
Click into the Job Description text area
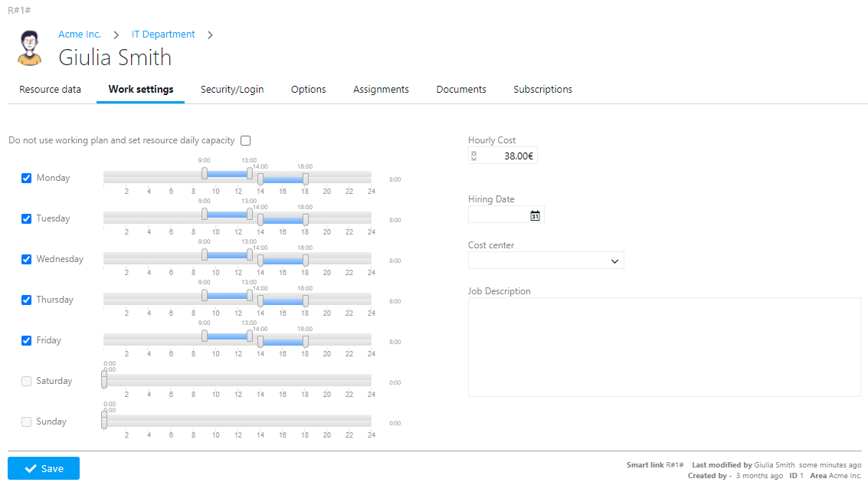(x=663, y=346)
